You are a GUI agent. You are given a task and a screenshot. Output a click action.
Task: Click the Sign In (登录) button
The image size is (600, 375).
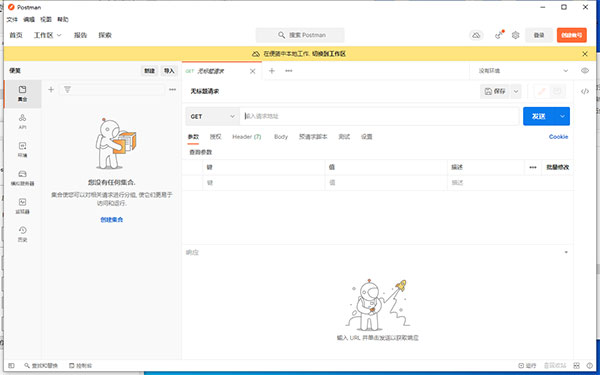click(539, 35)
